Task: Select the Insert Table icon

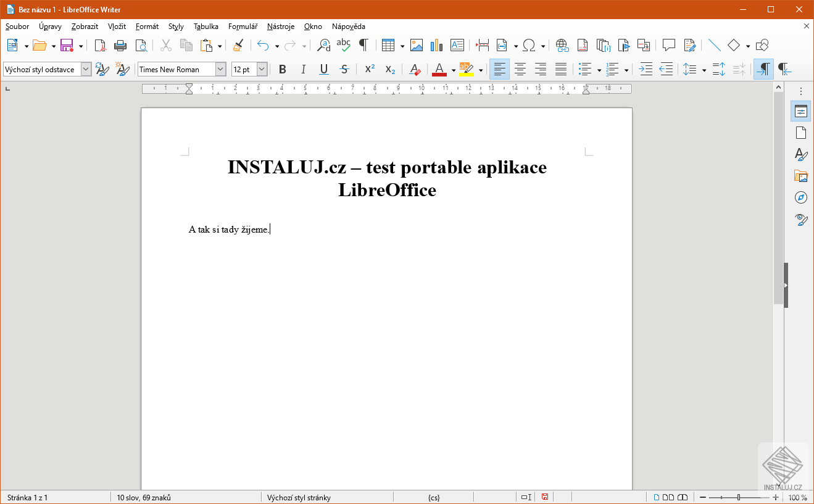Action: click(x=389, y=45)
